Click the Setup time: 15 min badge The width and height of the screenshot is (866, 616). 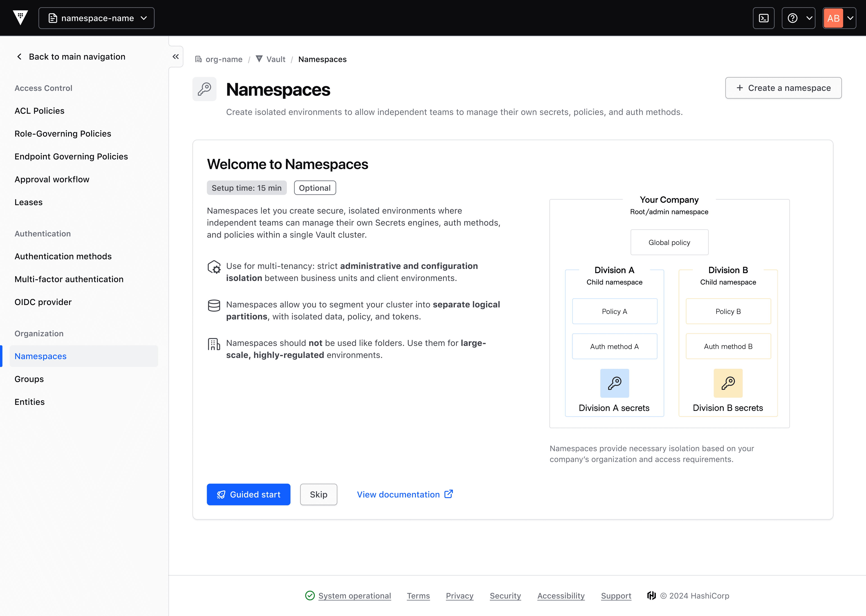tap(246, 188)
